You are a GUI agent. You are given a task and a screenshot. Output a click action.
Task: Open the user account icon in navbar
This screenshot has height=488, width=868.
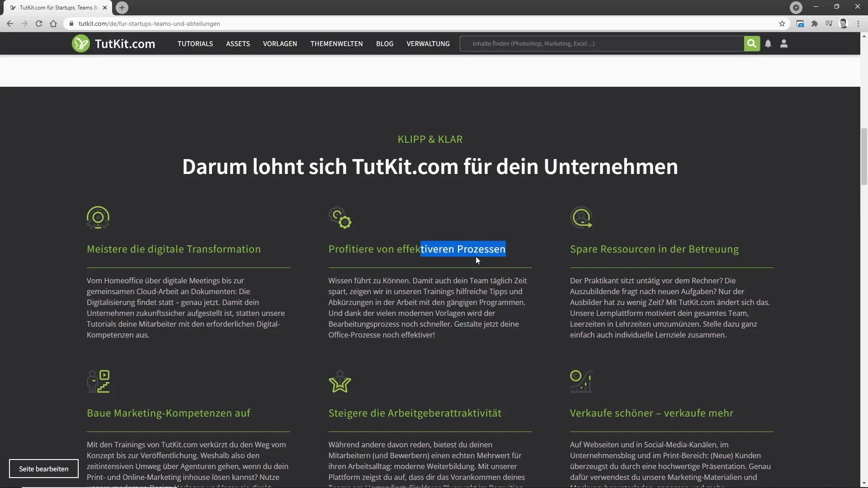click(784, 44)
